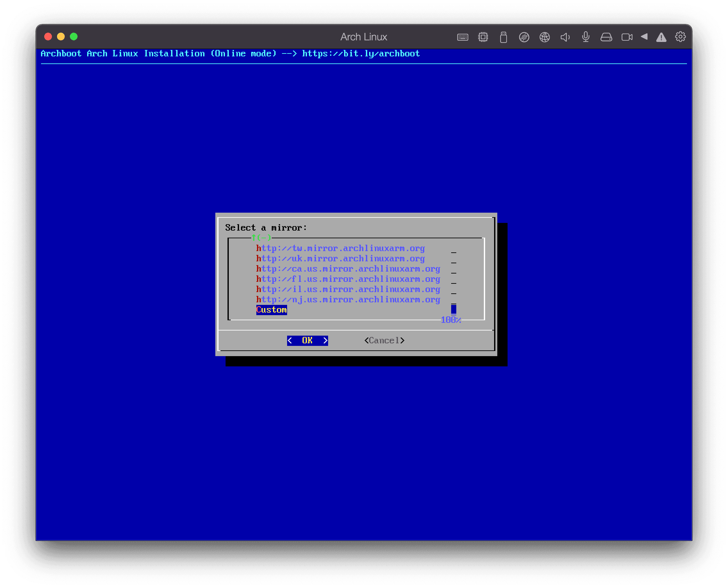Screen dimensions: 728x588
Task: Open the keyboard capture icon in toolbar
Action: coord(462,37)
